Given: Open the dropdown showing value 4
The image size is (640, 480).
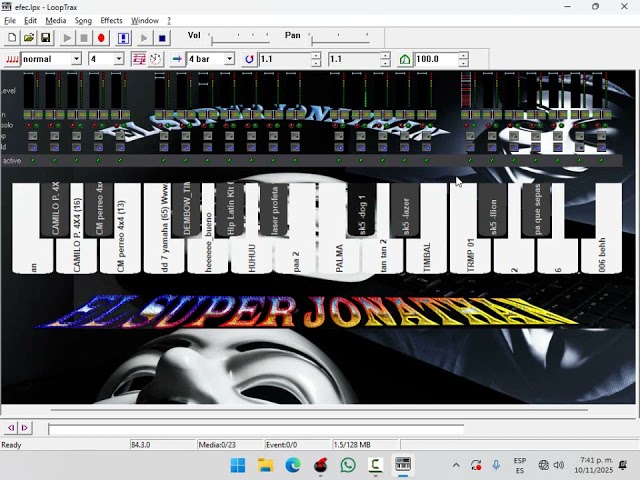Looking at the screenshot, I should (x=119, y=59).
